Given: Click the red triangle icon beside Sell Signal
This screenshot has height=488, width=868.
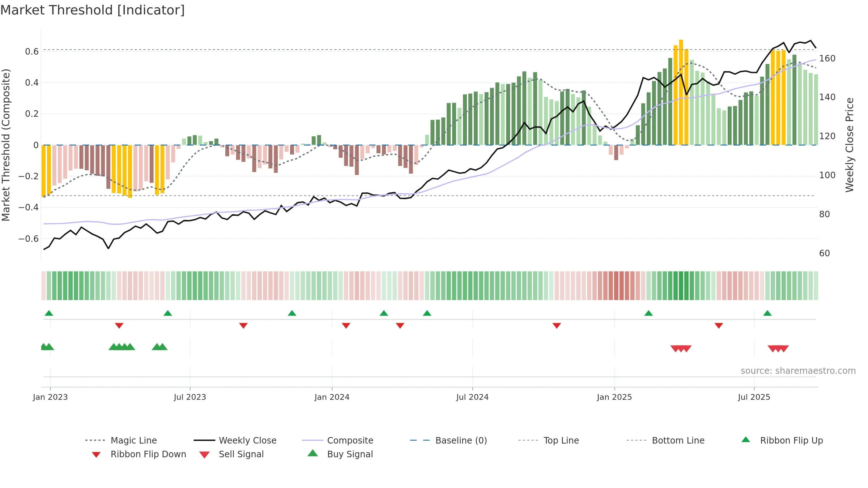Looking at the screenshot, I should pyautogui.click(x=204, y=455).
